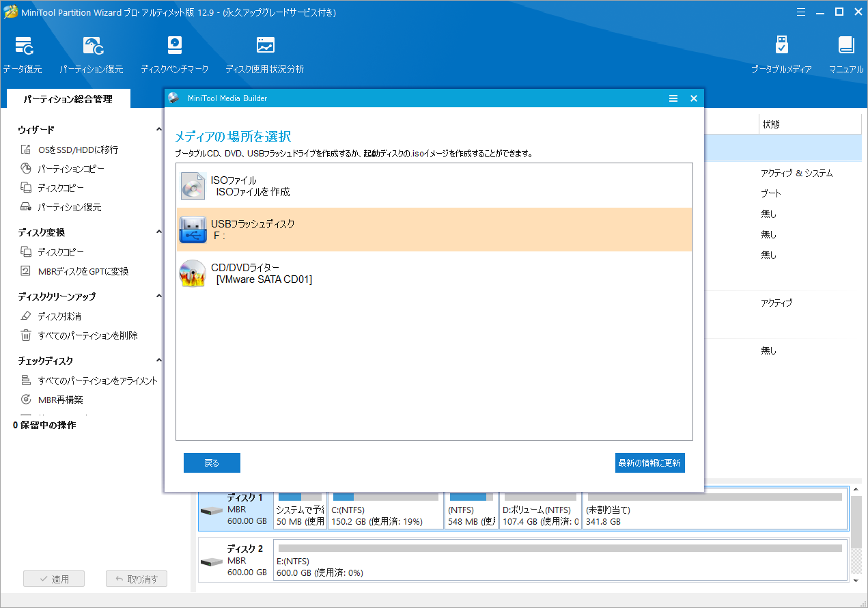Image resolution: width=868 pixels, height=608 pixels.
Task: Click the MBR再構築 icon
Action: (26, 400)
